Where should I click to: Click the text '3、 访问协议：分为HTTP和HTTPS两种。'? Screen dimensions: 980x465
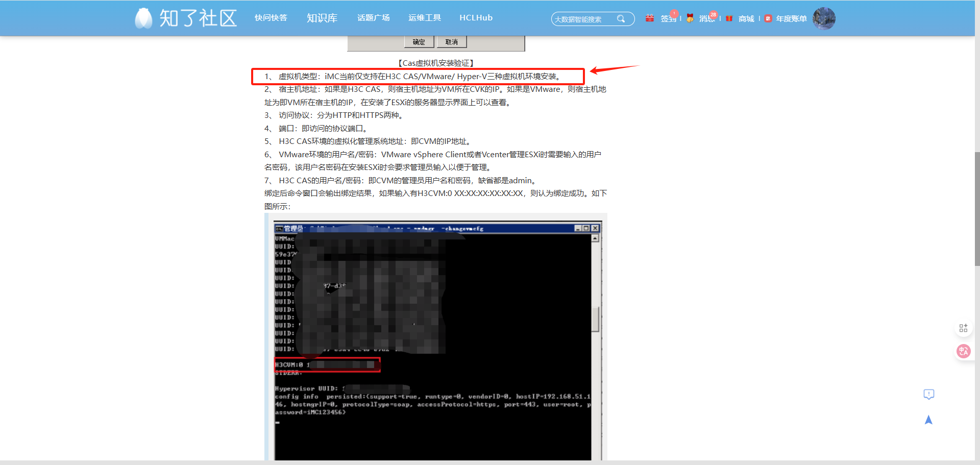335,115
